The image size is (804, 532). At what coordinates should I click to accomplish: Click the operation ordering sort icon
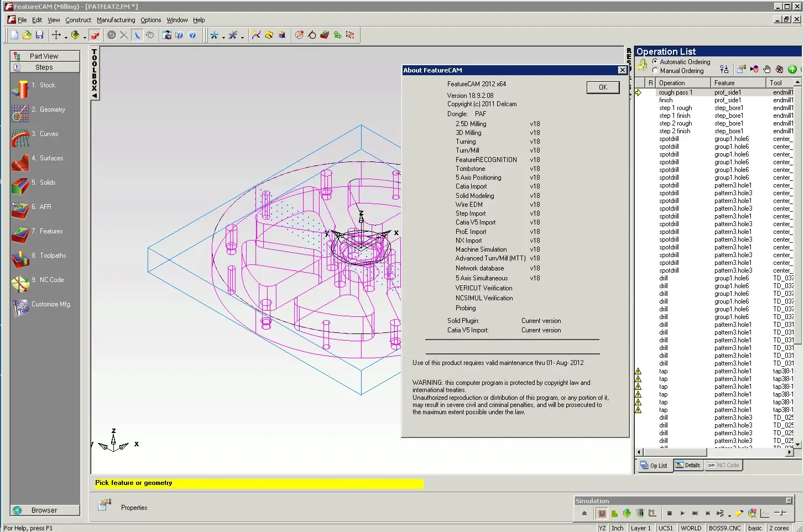pos(724,69)
